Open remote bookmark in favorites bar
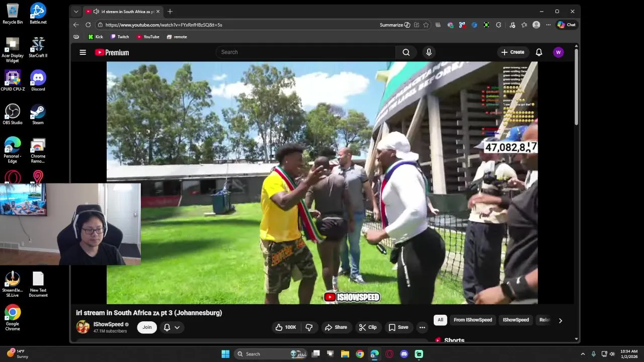 point(177,37)
